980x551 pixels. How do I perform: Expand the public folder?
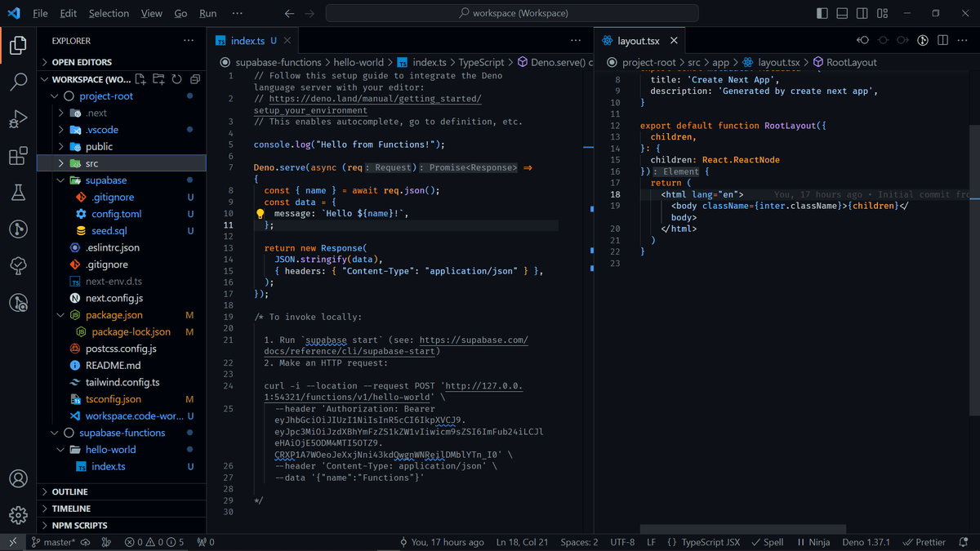click(x=122, y=147)
